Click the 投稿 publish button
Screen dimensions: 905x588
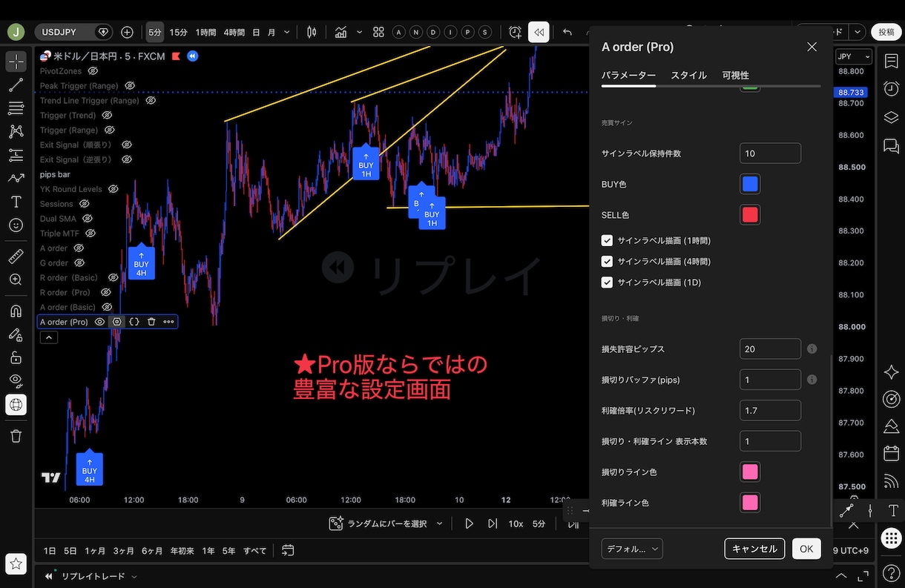(886, 32)
